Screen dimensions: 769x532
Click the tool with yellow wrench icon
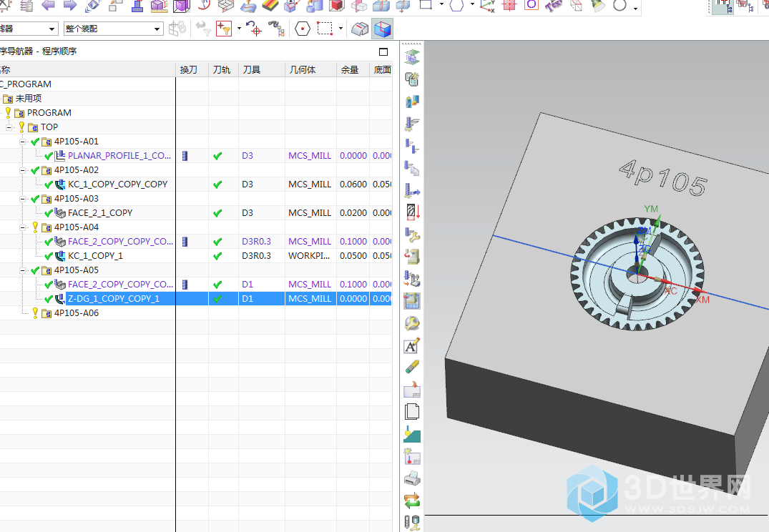point(412,235)
